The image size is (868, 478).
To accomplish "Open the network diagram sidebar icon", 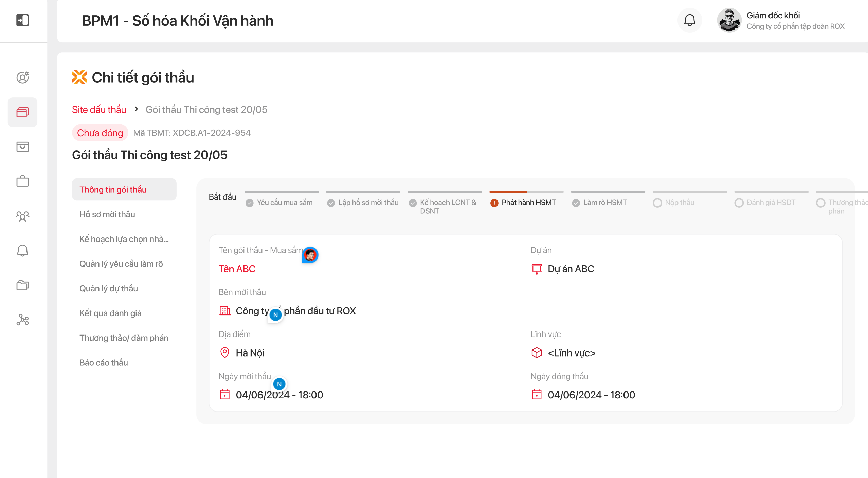I will tap(22, 320).
